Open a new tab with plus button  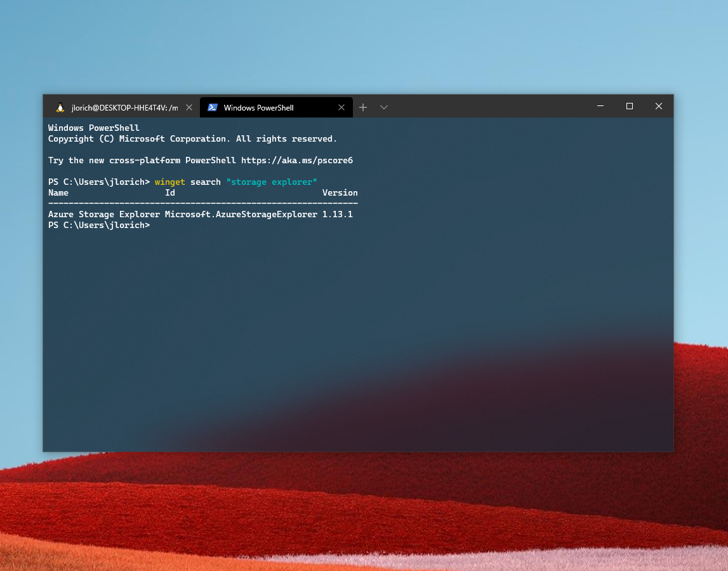[x=363, y=107]
